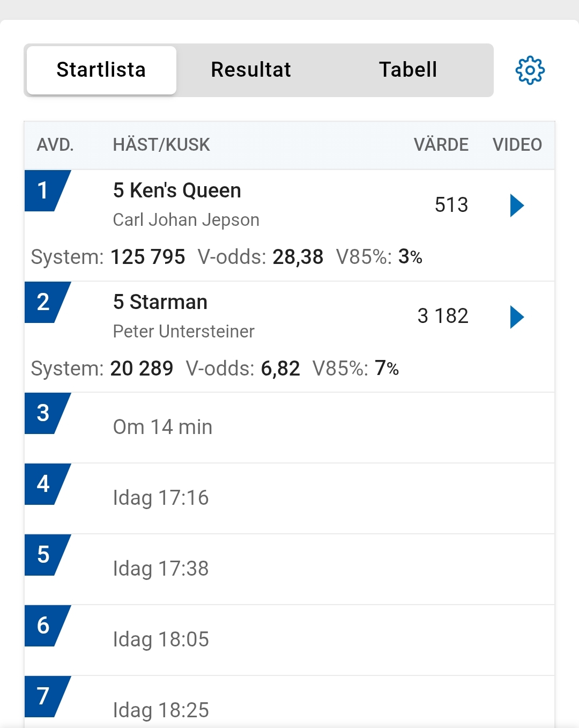Click driver Carl Johan Jepson
Viewport: 579px width, 728px height.
pos(186,220)
